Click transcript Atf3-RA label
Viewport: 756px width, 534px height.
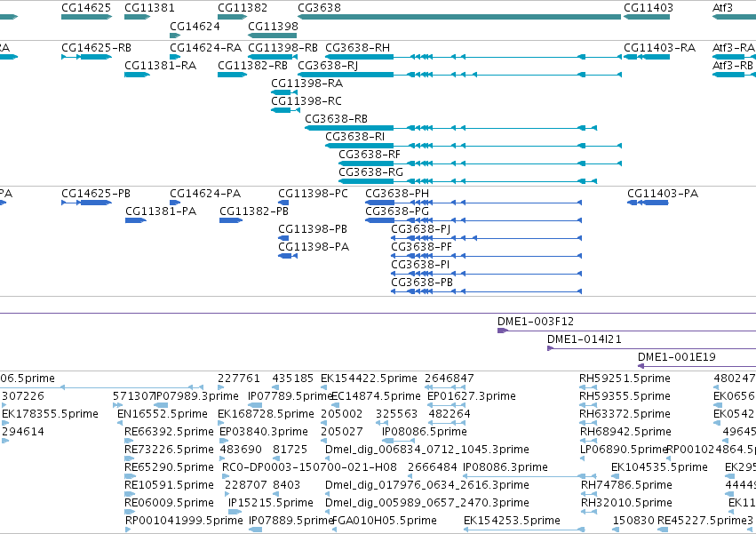[733, 48]
